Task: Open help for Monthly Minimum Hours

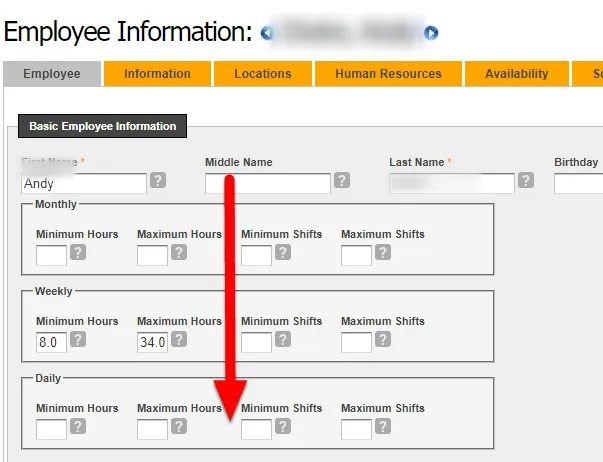Action: (78, 252)
